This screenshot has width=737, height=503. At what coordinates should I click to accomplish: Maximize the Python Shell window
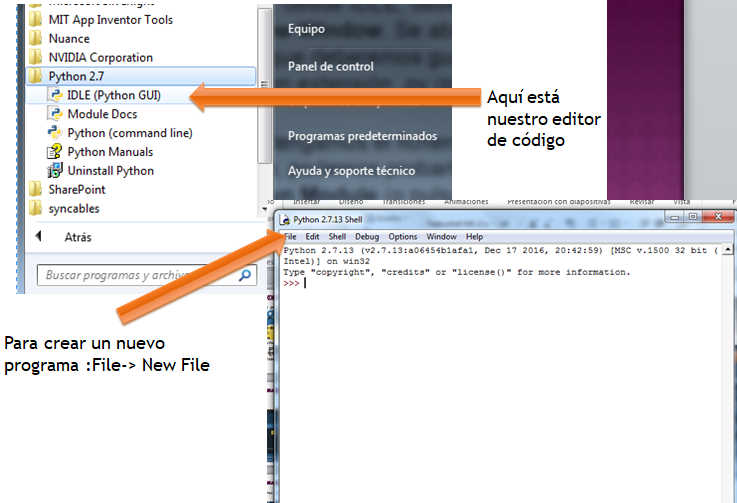[x=693, y=217]
